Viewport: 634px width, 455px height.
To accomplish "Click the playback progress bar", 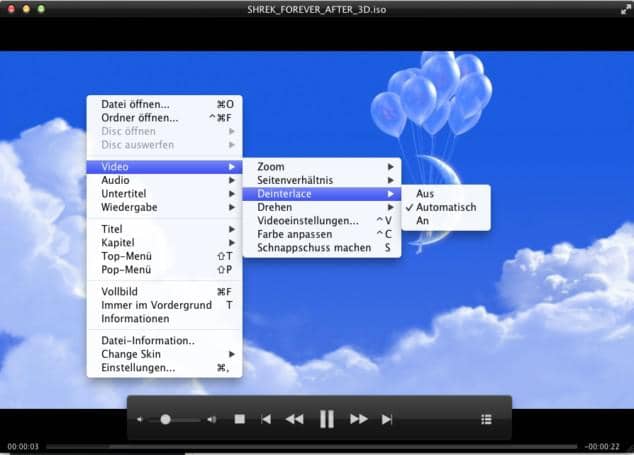I will tap(311, 447).
